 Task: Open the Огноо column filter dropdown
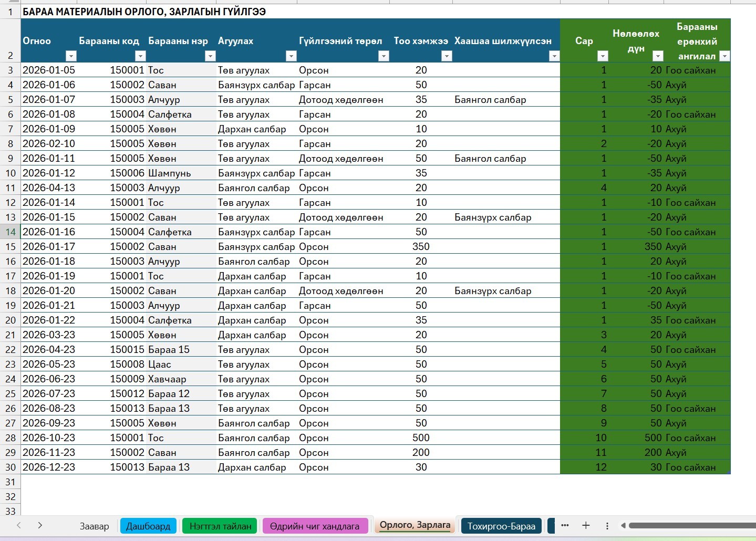[71, 56]
